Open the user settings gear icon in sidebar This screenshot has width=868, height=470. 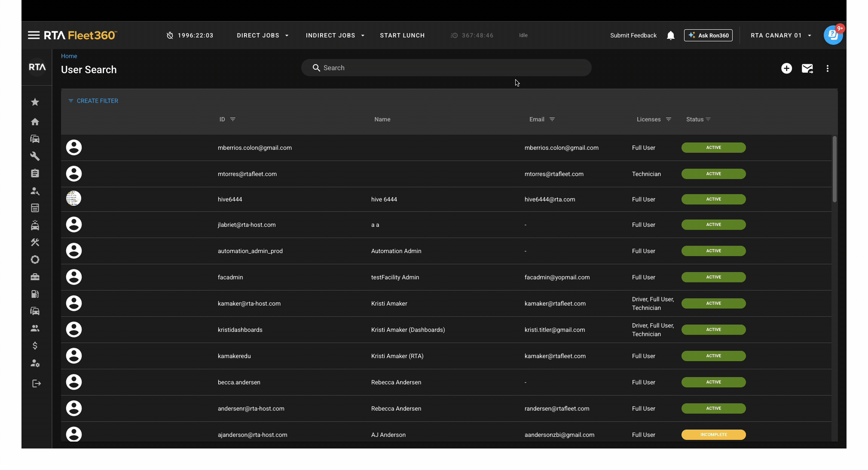35,363
